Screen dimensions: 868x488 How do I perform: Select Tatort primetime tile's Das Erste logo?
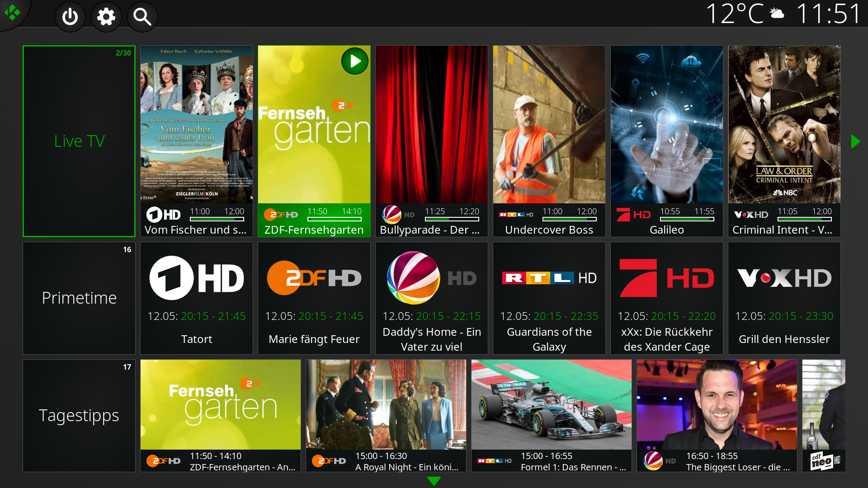coord(197,278)
